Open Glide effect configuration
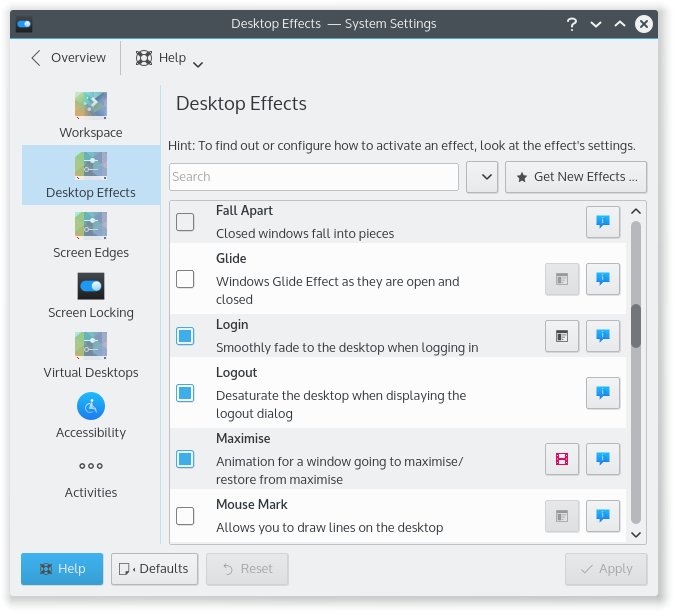The image size is (674, 612). click(x=562, y=279)
